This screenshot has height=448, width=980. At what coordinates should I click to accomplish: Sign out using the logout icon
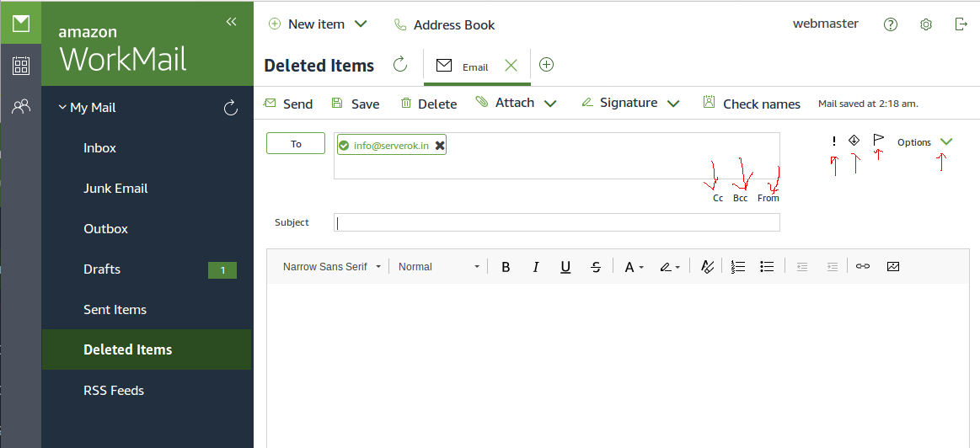point(961,24)
